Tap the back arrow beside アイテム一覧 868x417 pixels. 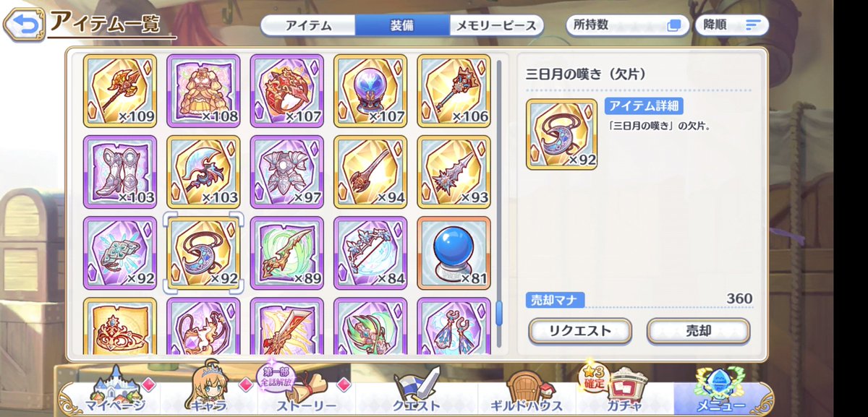click(23, 24)
